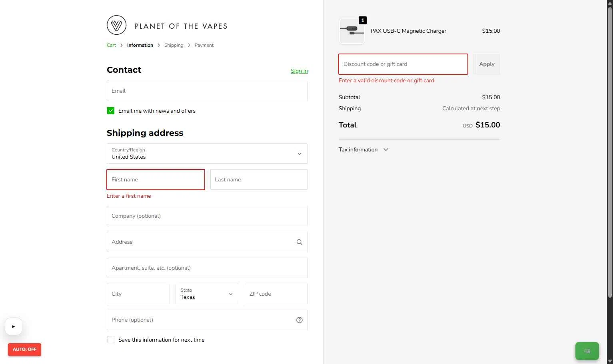The width and height of the screenshot is (613, 364).
Task: Click the Apply discount button
Action: pos(487,64)
